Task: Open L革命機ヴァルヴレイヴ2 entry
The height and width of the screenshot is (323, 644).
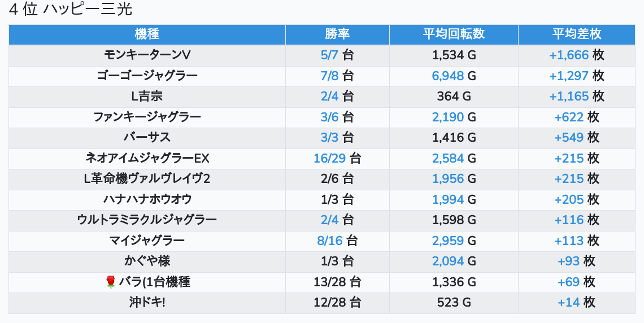Action: point(147,178)
